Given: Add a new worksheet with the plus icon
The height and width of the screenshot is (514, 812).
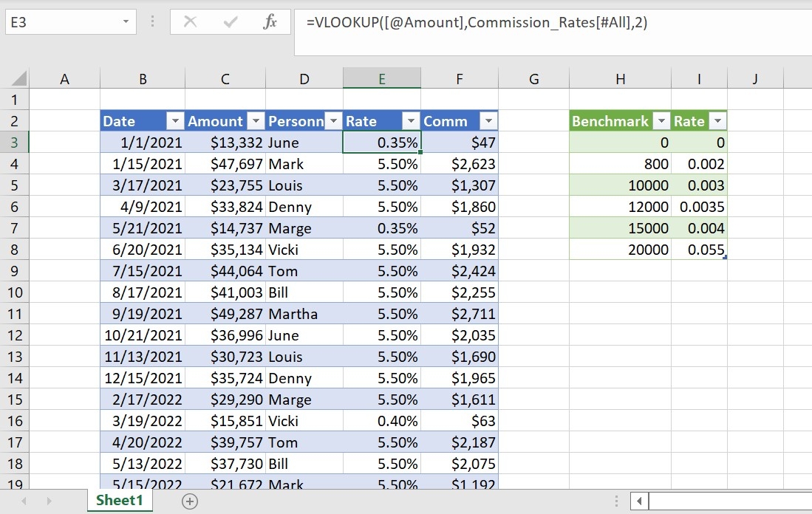Looking at the screenshot, I should (x=190, y=501).
